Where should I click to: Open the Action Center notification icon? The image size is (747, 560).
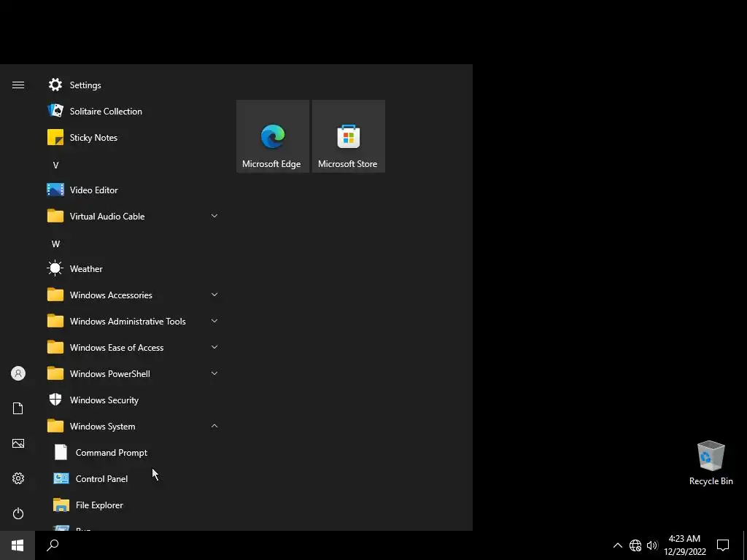click(x=723, y=545)
